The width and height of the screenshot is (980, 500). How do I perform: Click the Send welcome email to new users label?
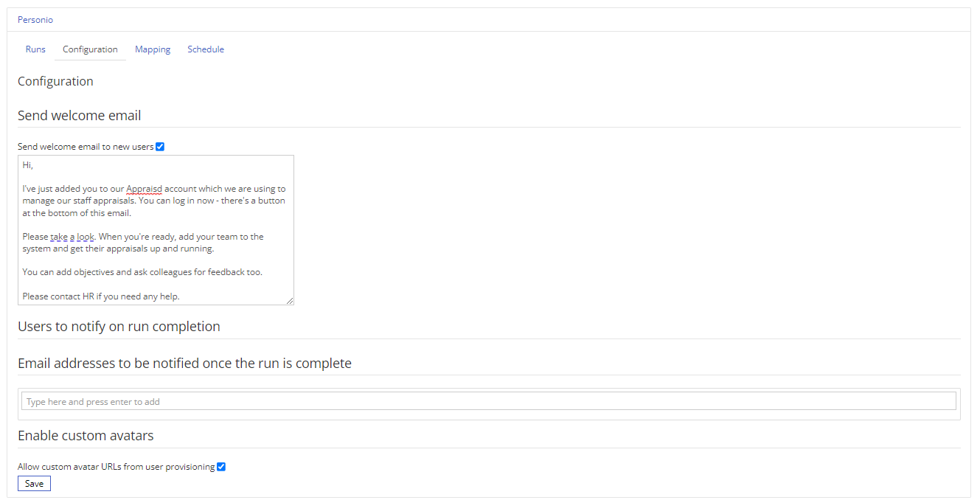86,147
